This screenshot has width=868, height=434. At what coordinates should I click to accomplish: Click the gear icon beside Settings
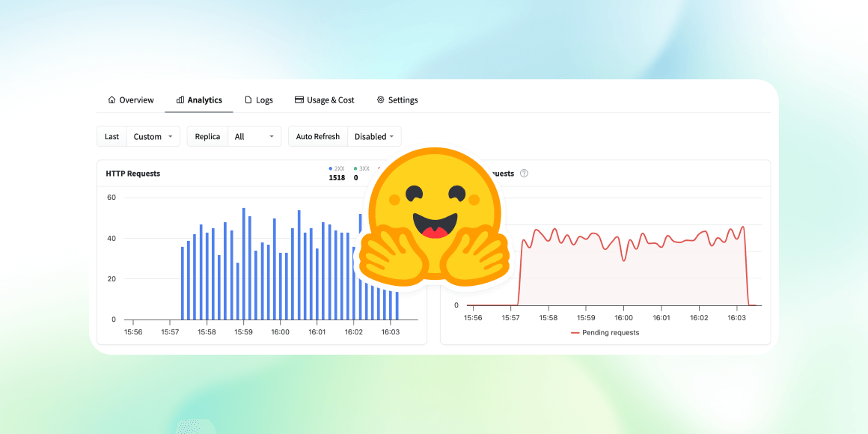(382, 100)
